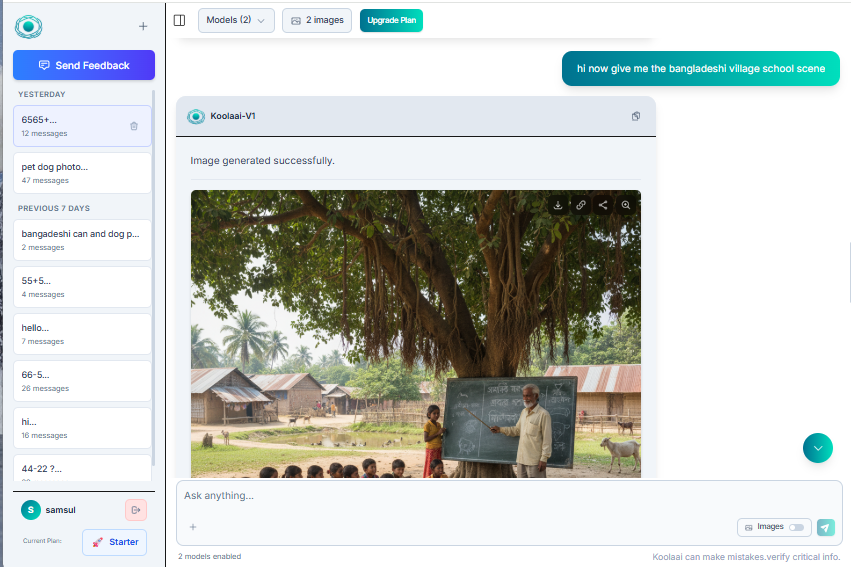Click the scroll-to-bottom chevron button
This screenshot has height=567, width=851.
(x=818, y=448)
